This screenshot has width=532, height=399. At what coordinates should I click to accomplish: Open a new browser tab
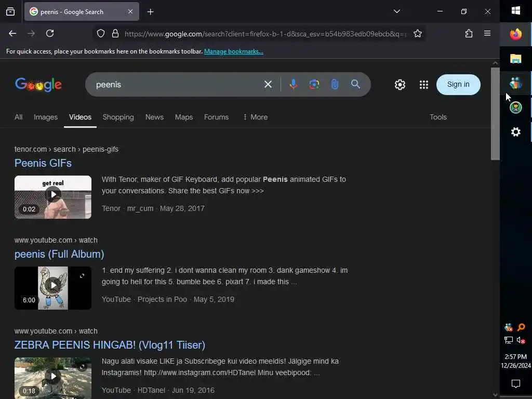pyautogui.click(x=150, y=12)
